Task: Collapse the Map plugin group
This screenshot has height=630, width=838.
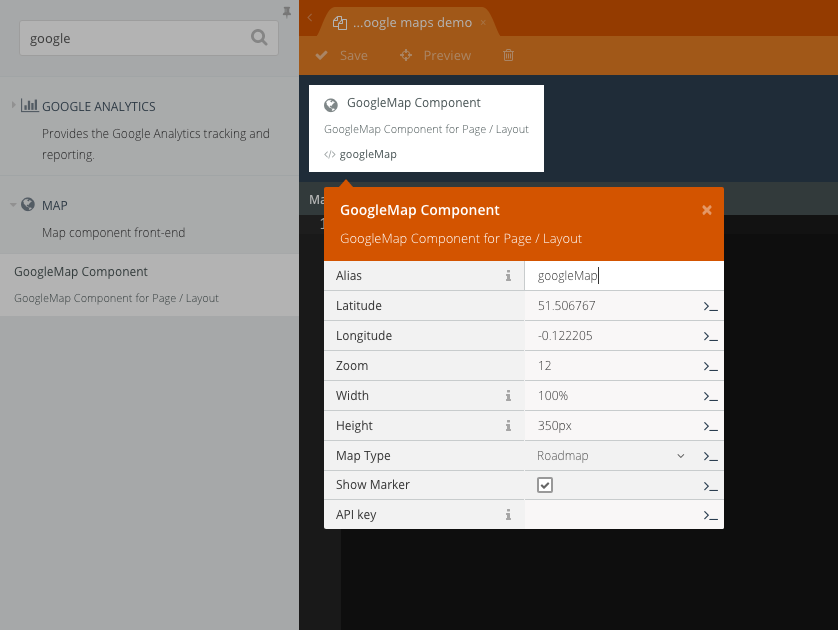Action: 13,205
